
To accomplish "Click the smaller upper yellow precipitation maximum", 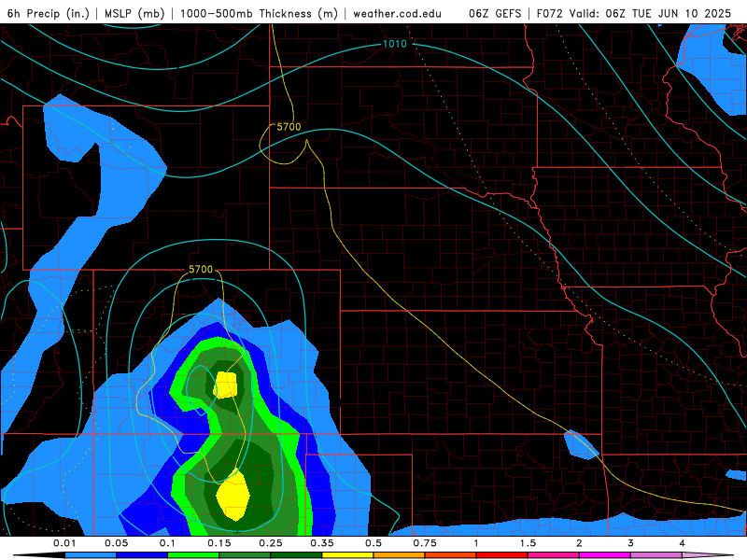I will (225, 385).
